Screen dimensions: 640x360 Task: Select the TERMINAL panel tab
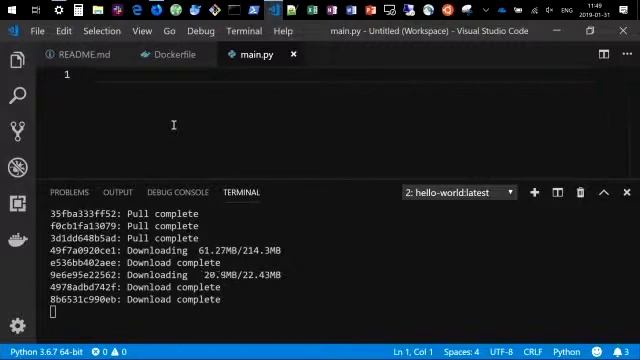pos(241,192)
